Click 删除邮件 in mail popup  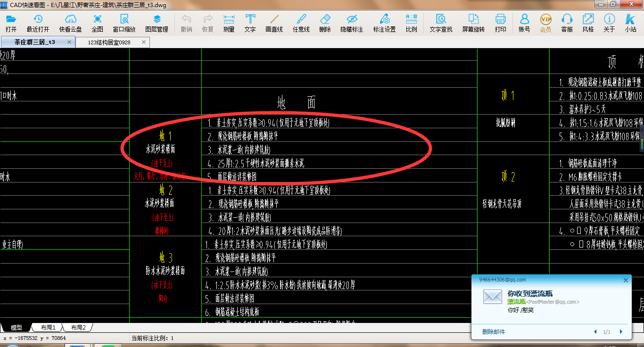494,332
